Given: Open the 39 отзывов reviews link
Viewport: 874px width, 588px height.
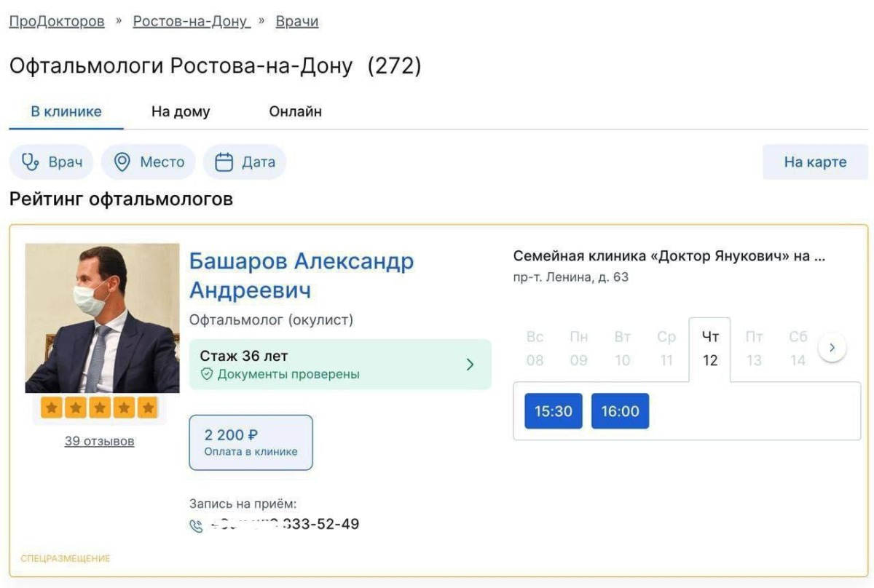Looking at the screenshot, I should (99, 441).
